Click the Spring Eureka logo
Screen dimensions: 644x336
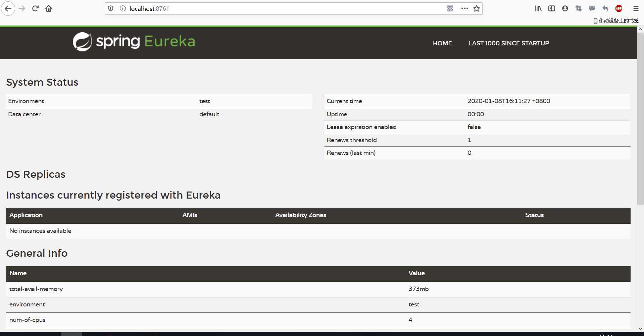pyautogui.click(x=134, y=42)
